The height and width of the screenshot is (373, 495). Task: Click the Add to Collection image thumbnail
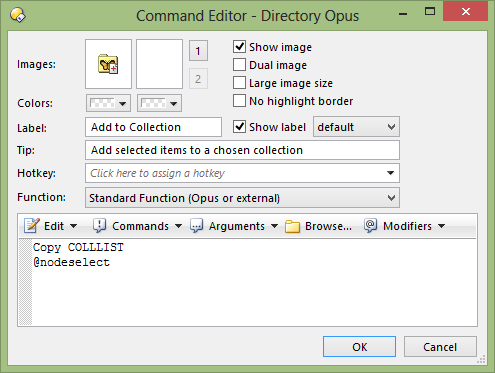(108, 64)
